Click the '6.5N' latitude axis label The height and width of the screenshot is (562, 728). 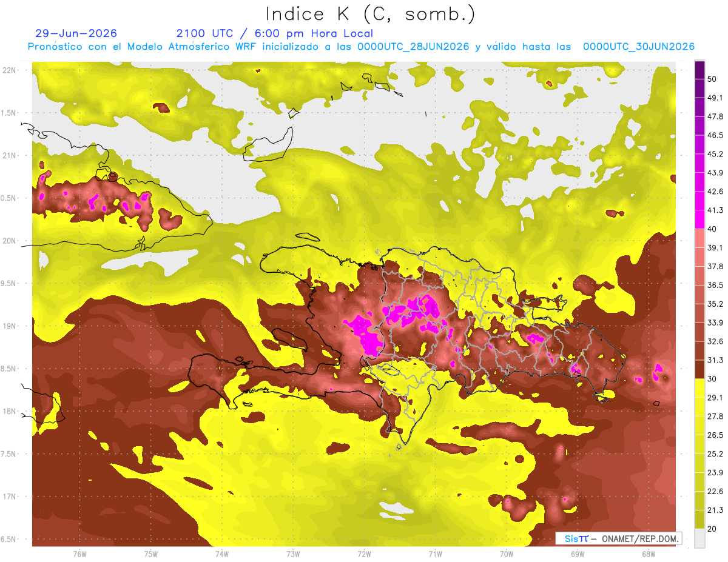pos(8,539)
